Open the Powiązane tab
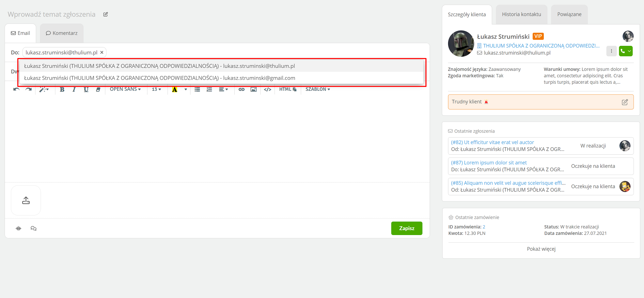Screen dimensions: 644x298 [x=569, y=14]
